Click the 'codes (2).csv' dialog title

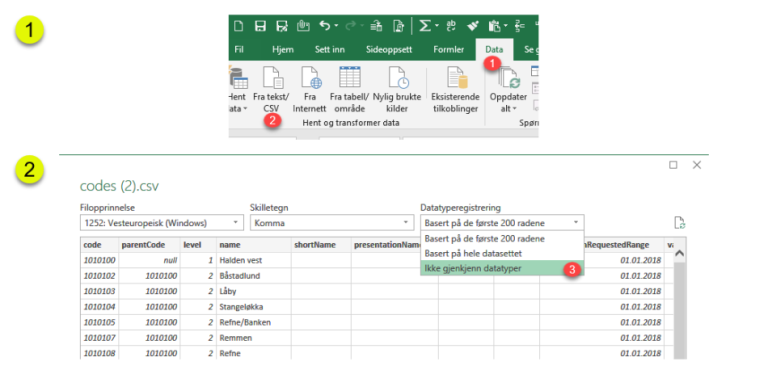pyautogui.click(x=119, y=186)
